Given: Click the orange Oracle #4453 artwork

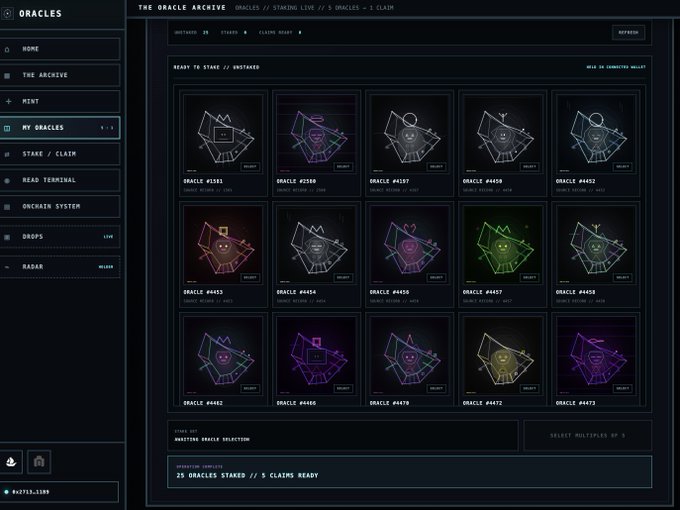Looking at the screenshot, I should tap(223, 245).
